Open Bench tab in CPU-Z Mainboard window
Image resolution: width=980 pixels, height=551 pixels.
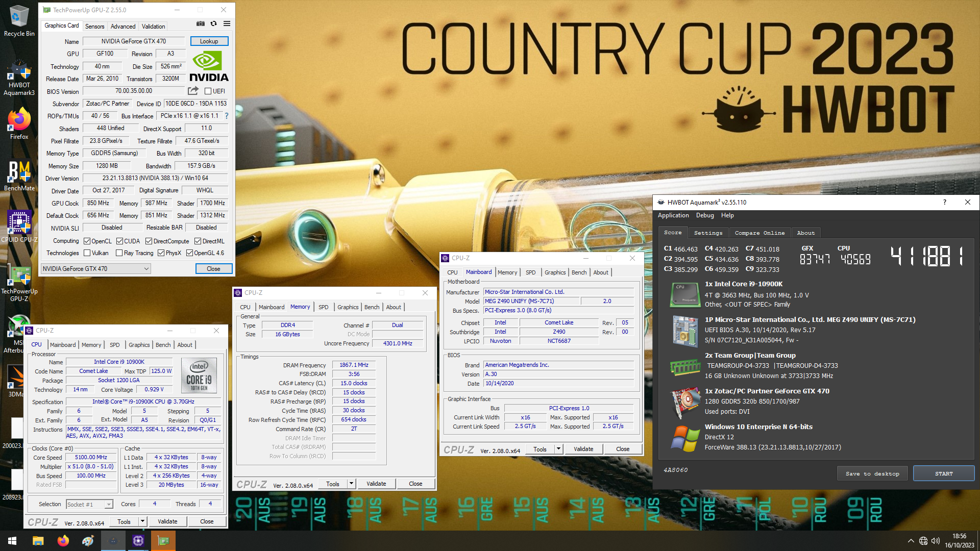(x=579, y=272)
